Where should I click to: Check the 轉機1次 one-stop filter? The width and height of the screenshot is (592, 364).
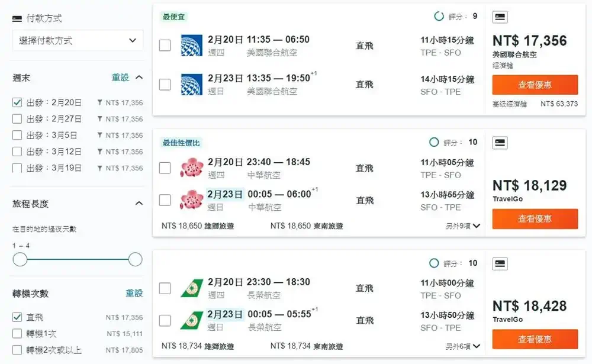[17, 333]
